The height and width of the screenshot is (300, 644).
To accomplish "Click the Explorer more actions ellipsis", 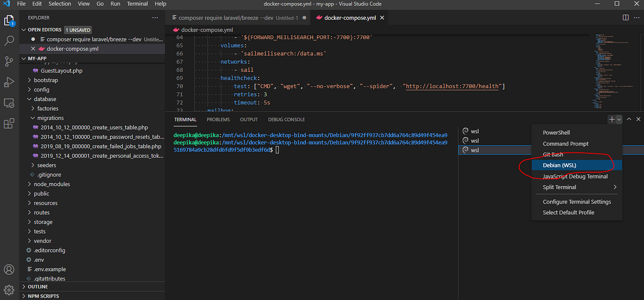I will coord(155,17).
